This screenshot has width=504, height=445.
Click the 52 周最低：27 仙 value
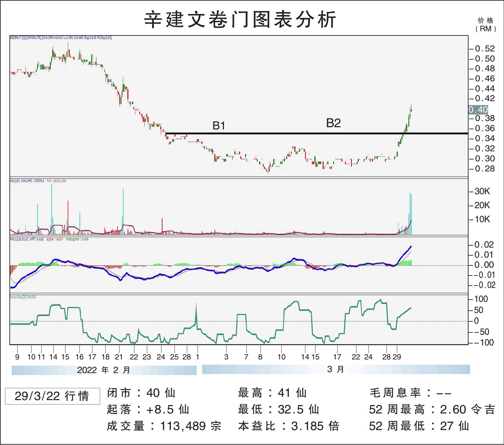click(x=419, y=426)
